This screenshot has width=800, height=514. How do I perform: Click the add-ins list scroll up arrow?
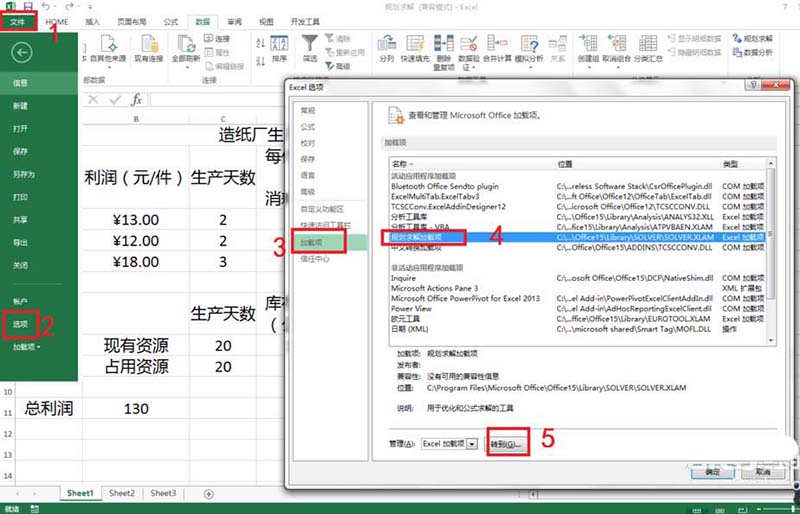(x=770, y=163)
